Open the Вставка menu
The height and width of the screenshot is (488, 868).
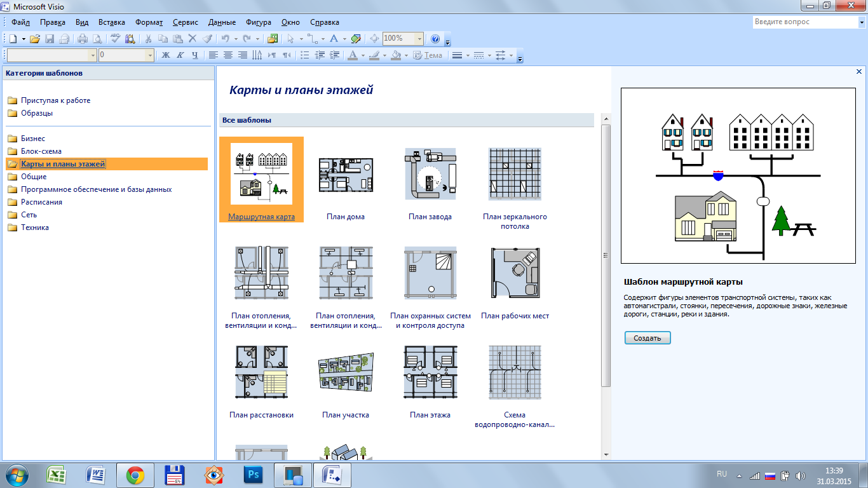112,22
